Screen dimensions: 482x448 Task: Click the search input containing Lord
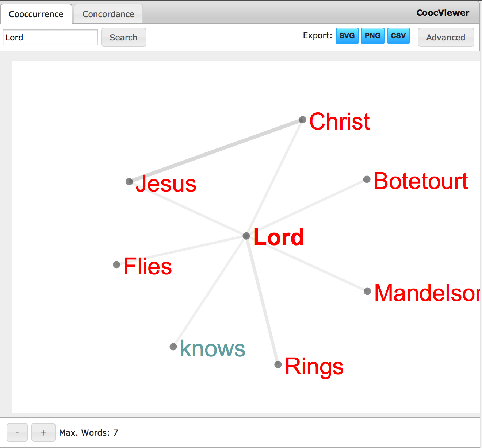click(50, 37)
